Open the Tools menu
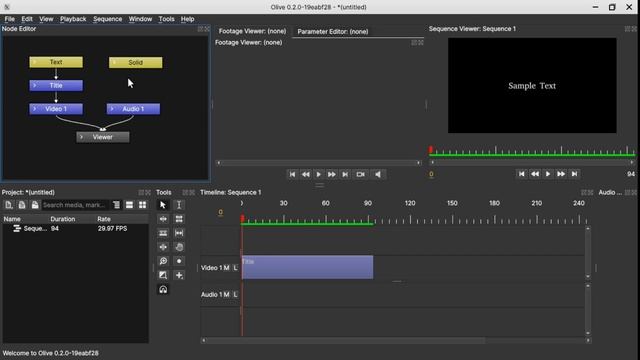 pyautogui.click(x=166, y=19)
